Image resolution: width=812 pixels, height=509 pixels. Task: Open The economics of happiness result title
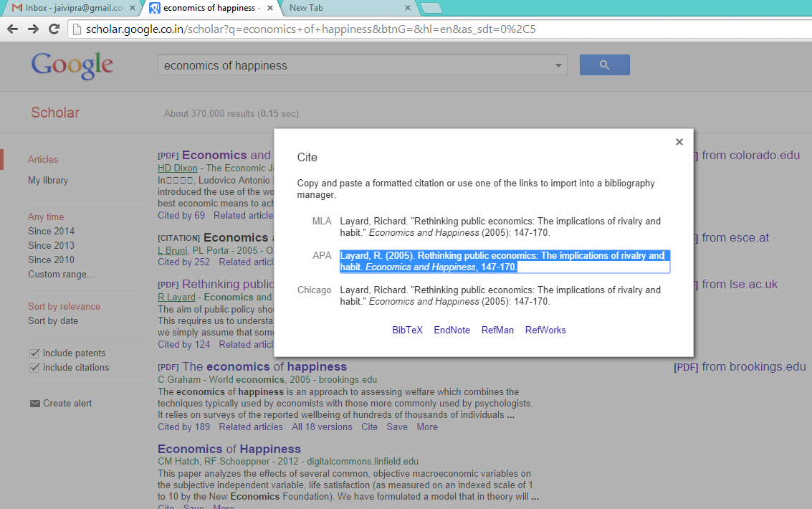(264, 366)
